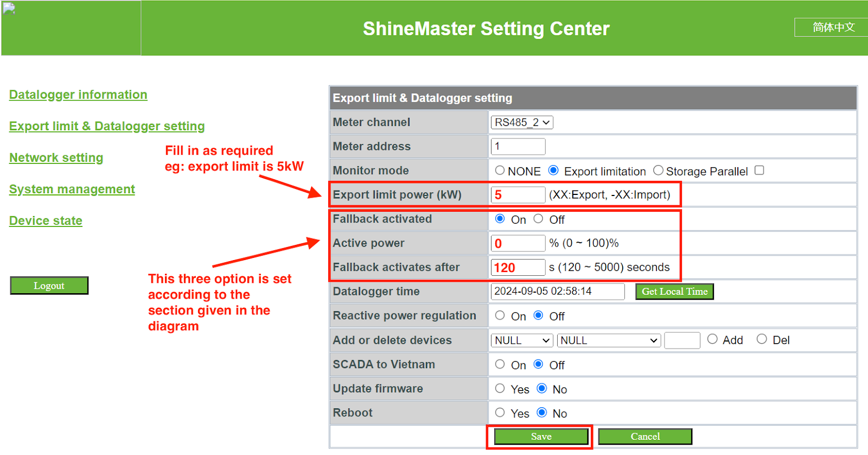Click the Logout button
The width and height of the screenshot is (868, 455).
[49, 286]
